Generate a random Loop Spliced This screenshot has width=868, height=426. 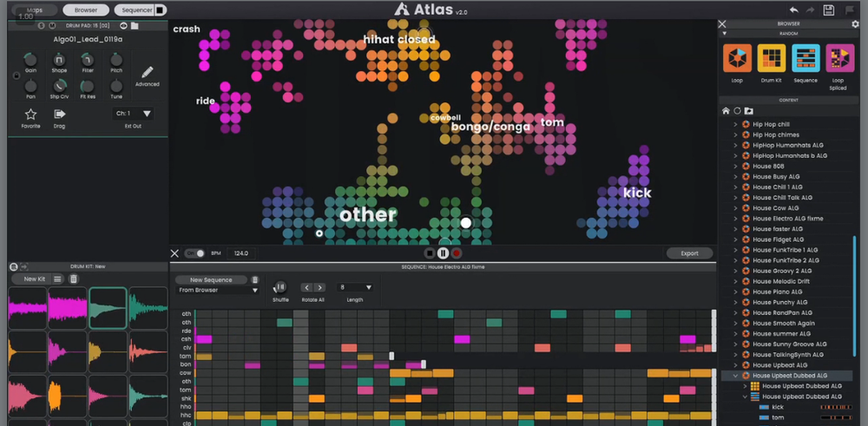pyautogui.click(x=839, y=58)
